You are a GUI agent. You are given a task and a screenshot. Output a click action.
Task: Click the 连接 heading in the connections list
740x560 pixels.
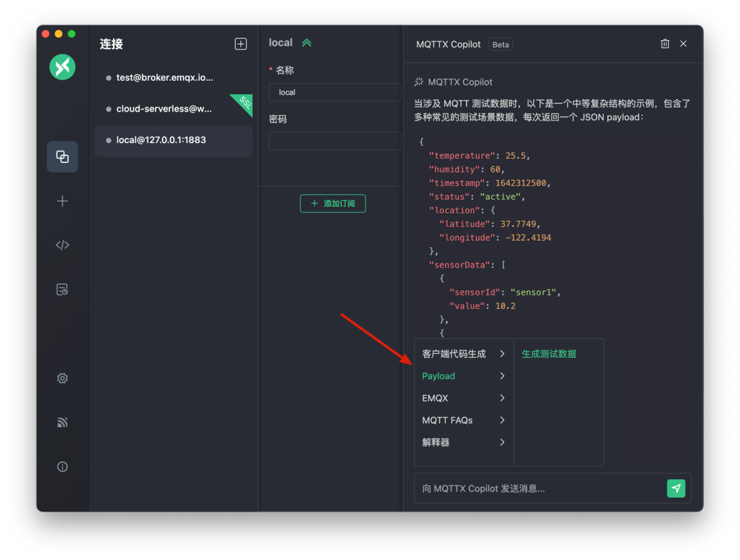pyautogui.click(x=112, y=44)
